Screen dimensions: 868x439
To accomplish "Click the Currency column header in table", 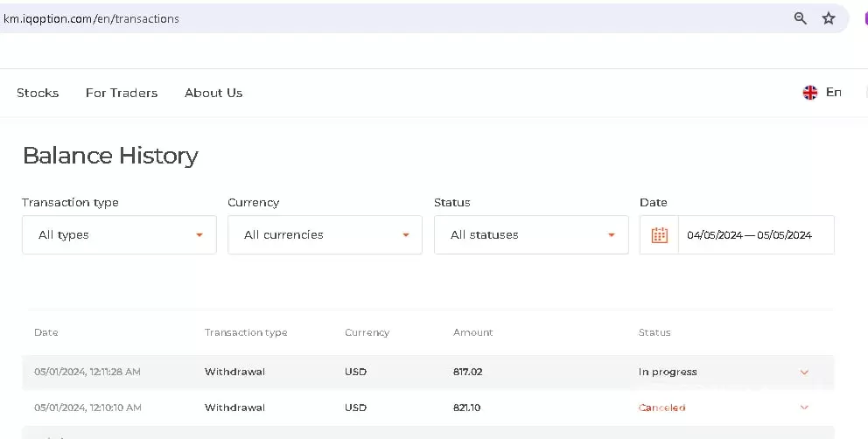I will pyautogui.click(x=367, y=332).
